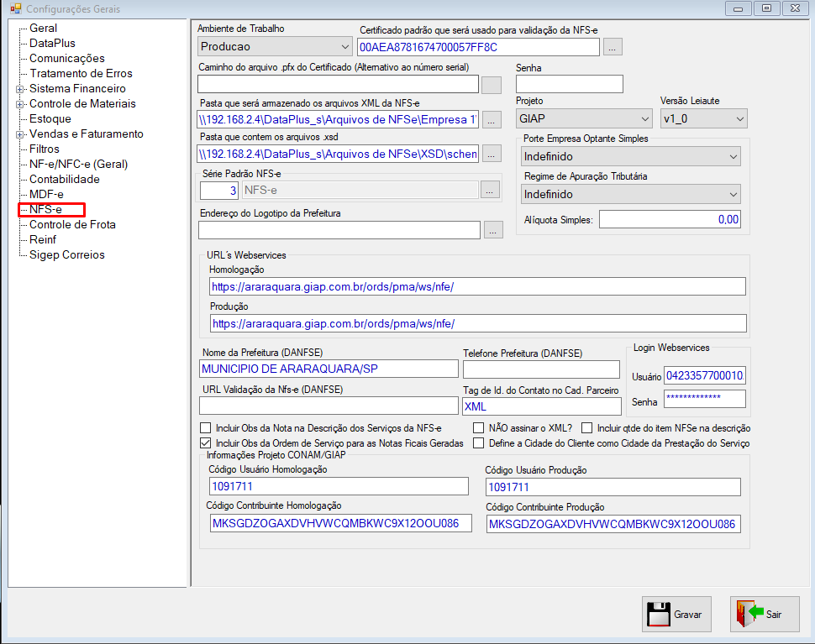Viewport: 815px width, 644px height.
Task: Browse for the Prefeitura logo address
Action: (493, 230)
